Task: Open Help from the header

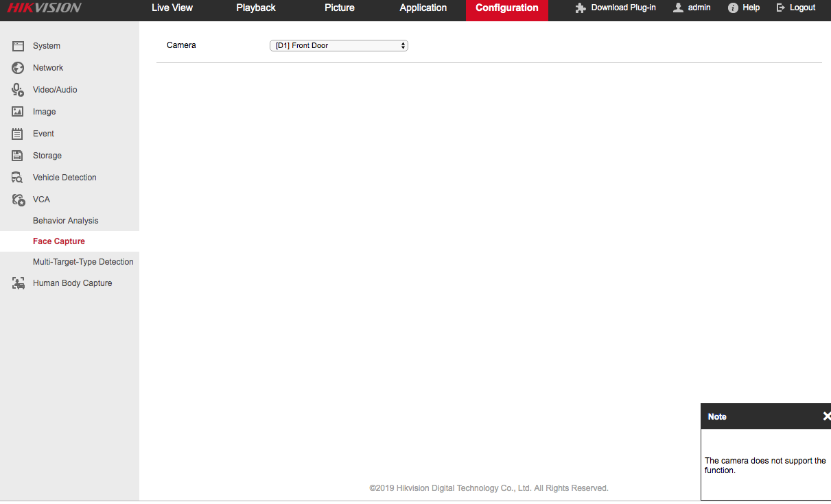Action: click(x=745, y=8)
